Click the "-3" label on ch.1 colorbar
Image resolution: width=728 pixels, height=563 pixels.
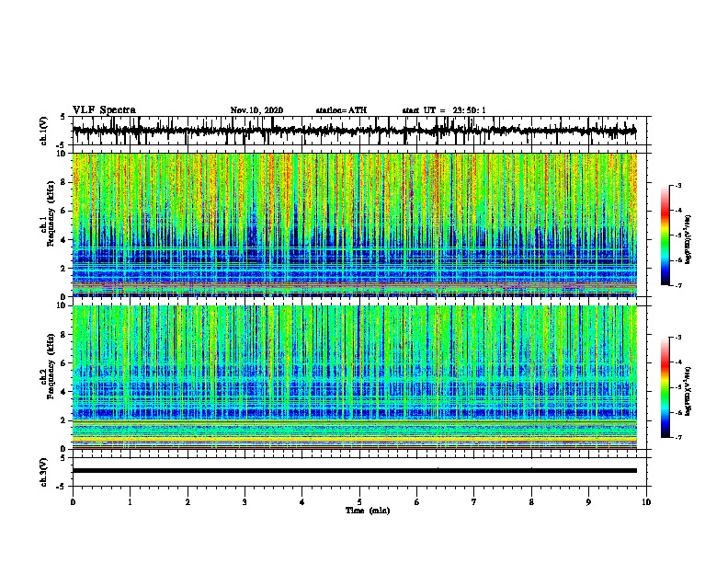click(678, 186)
